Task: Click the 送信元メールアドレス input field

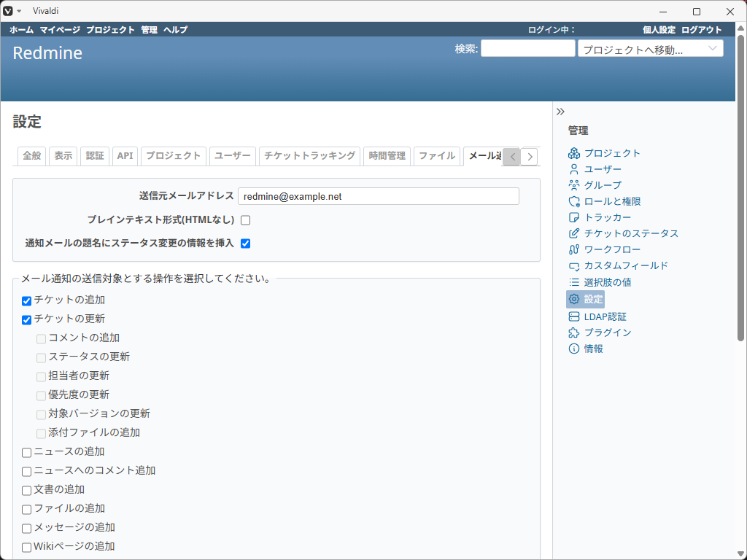Action: 379,196
